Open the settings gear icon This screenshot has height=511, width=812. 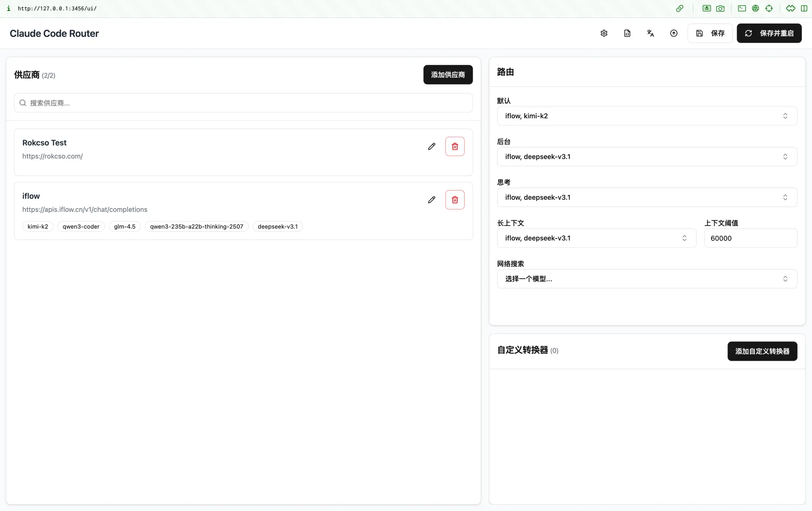[604, 33]
